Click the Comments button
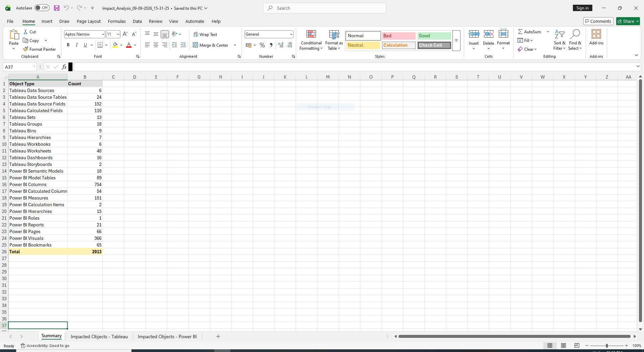 point(598,21)
